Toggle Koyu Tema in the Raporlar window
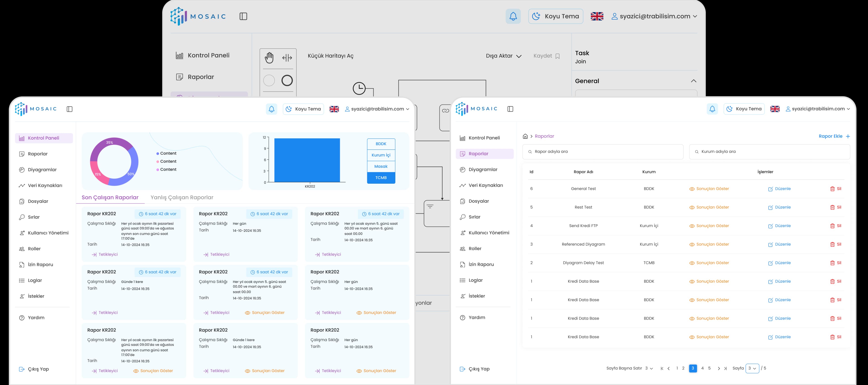Viewport: 868px width, 385px height. tap(744, 109)
